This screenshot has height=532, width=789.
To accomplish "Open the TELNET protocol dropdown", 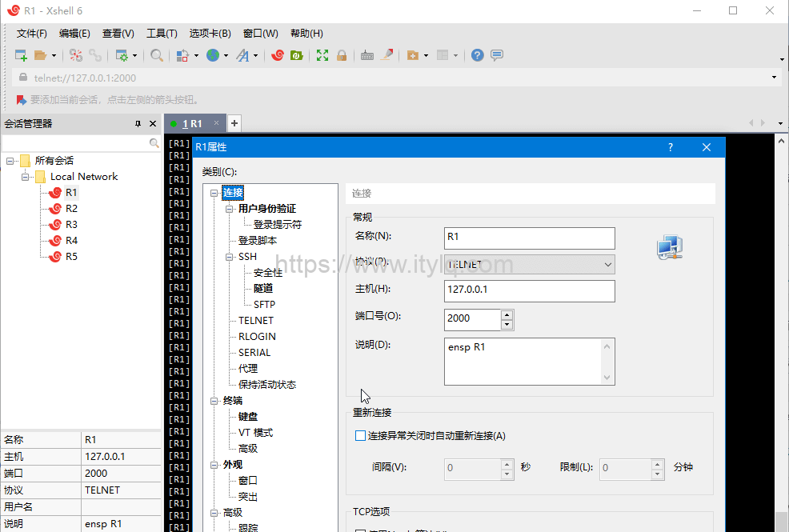I will pos(608,264).
